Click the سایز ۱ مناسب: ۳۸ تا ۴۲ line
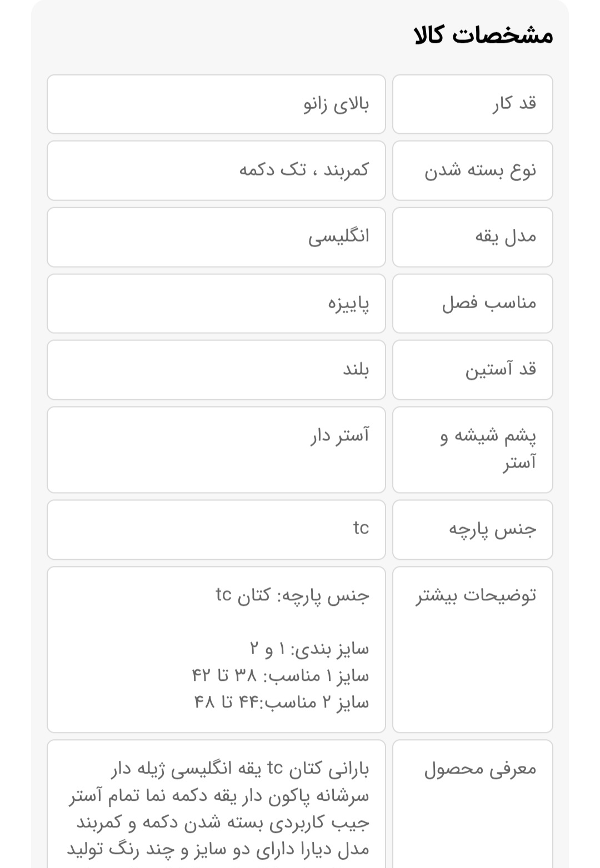Viewport: 600px width, 868px height. [x=280, y=676]
